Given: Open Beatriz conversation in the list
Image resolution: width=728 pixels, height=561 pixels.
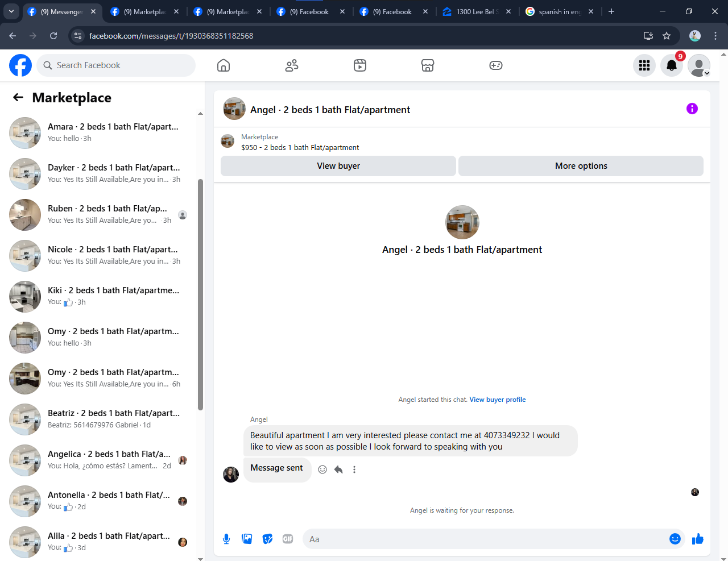Looking at the screenshot, I should [100, 419].
